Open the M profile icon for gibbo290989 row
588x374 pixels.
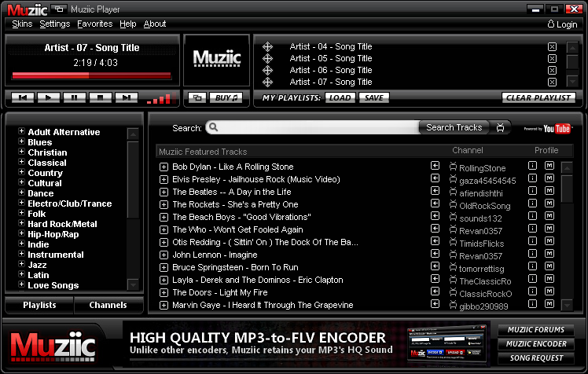coord(549,303)
